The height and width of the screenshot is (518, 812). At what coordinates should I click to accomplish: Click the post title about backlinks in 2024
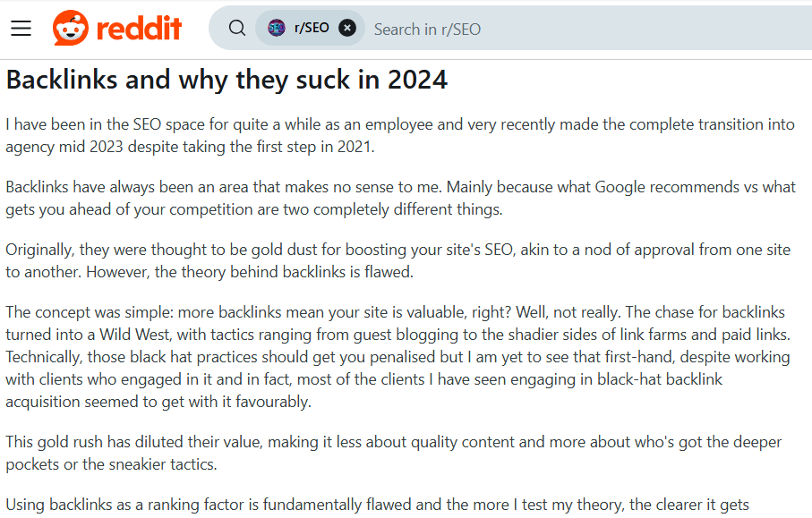tap(227, 80)
